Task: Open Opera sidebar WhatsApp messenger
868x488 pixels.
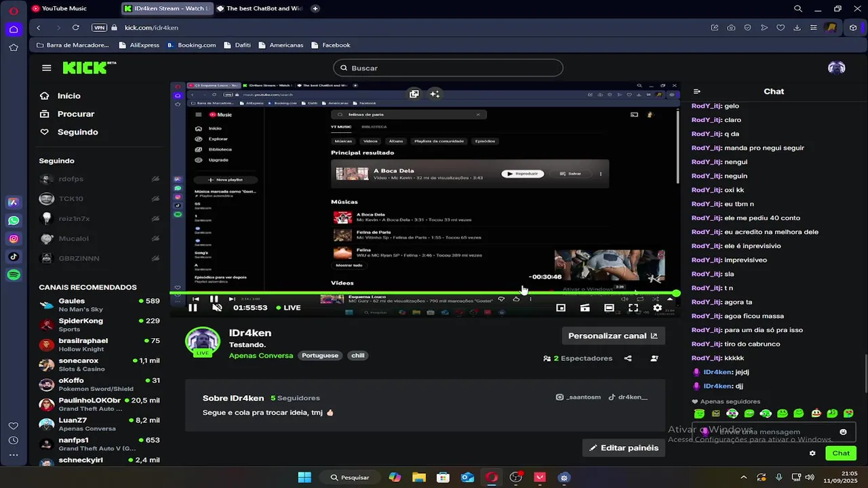Action: point(14,220)
